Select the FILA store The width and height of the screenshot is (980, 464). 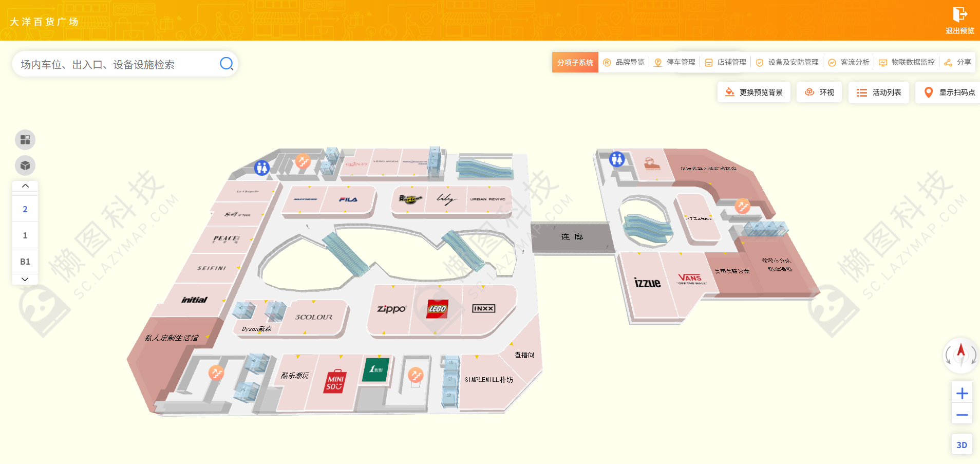(348, 199)
